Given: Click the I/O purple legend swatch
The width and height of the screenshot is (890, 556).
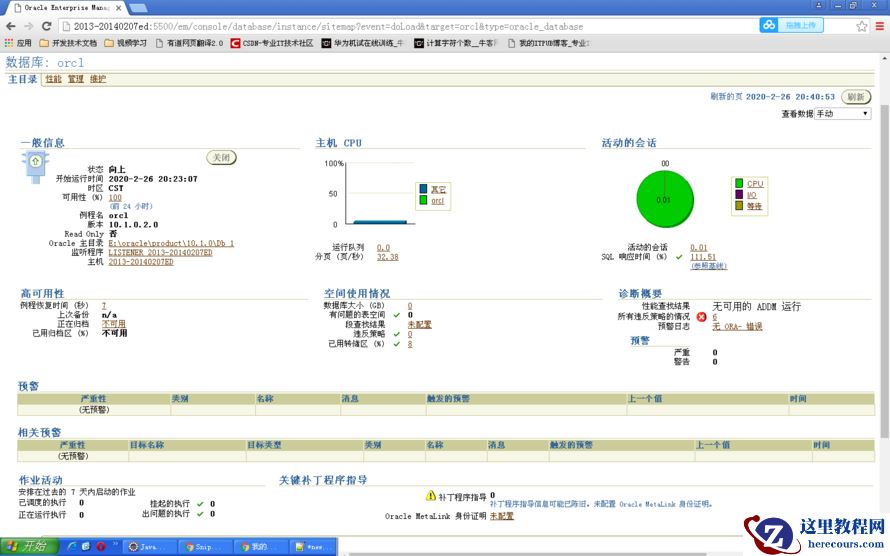Looking at the screenshot, I should point(739,195).
